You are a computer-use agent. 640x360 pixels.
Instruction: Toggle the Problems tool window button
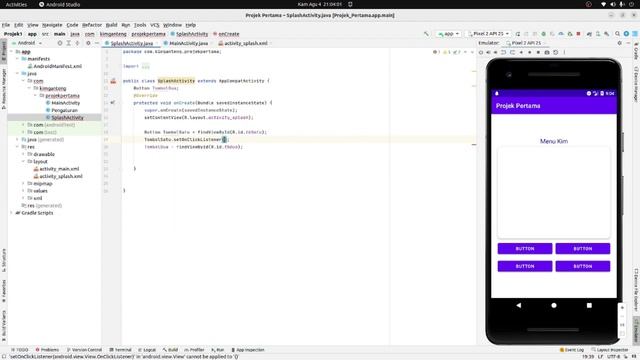point(47,350)
